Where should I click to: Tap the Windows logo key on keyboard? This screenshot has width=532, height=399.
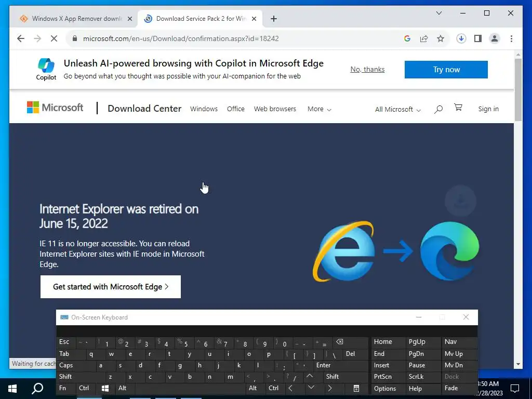click(105, 388)
